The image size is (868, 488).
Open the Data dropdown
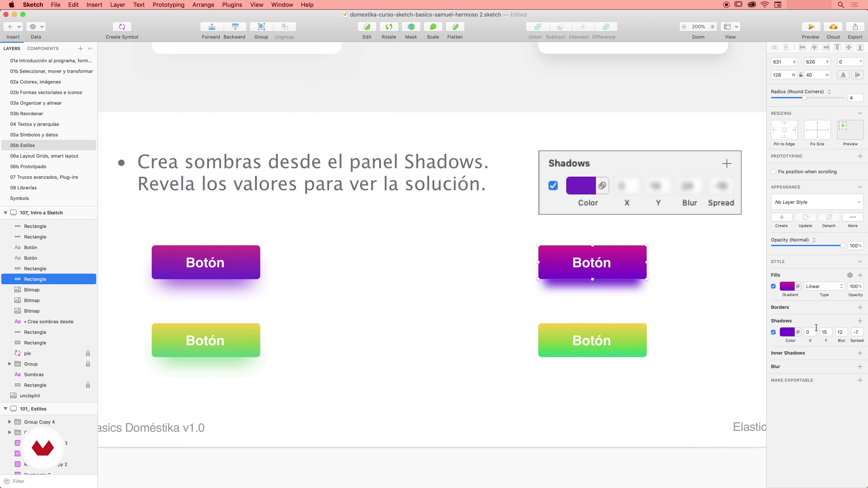(36, 27)
